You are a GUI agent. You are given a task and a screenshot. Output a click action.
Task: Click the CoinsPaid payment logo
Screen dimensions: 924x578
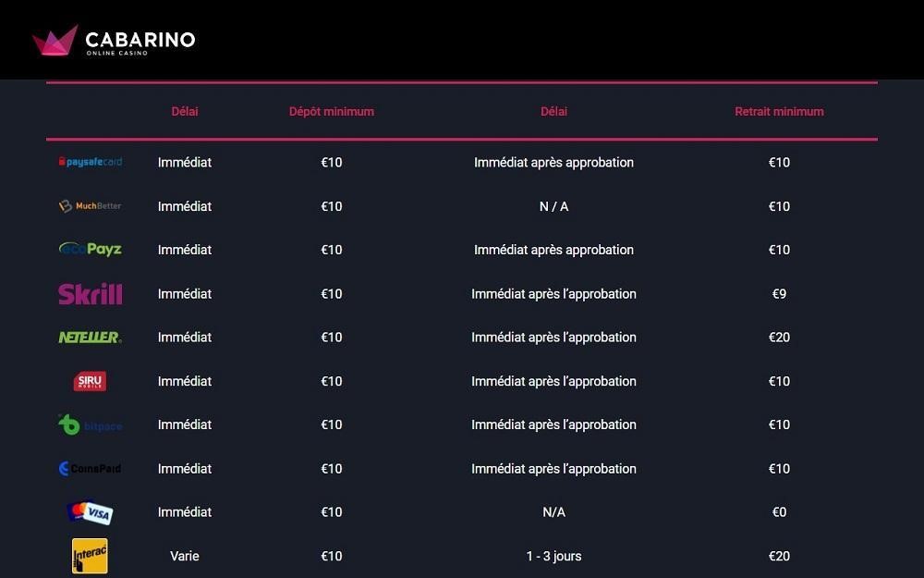pyautogui.click(x=91, y=468)
